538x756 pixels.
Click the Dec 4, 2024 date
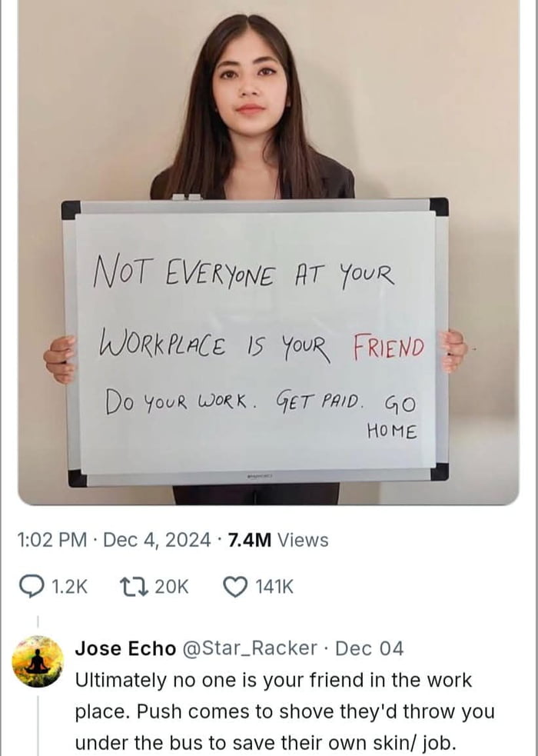pos(157,540)
